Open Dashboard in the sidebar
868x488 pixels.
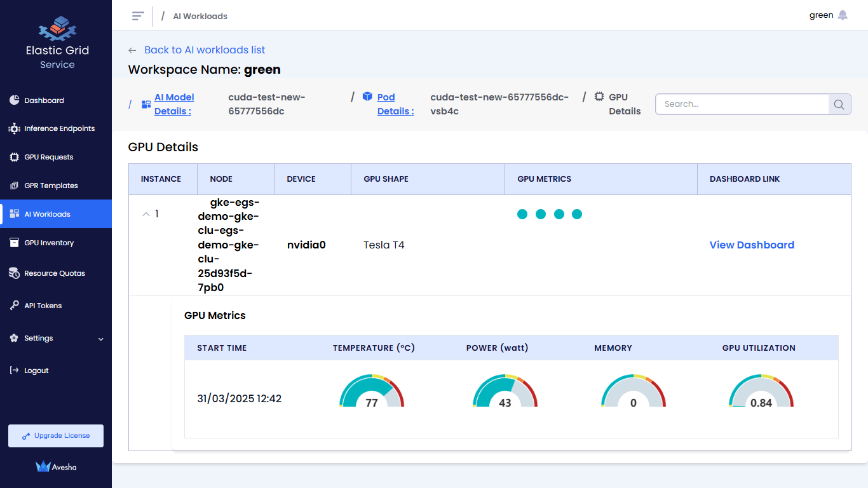[44, 100]
